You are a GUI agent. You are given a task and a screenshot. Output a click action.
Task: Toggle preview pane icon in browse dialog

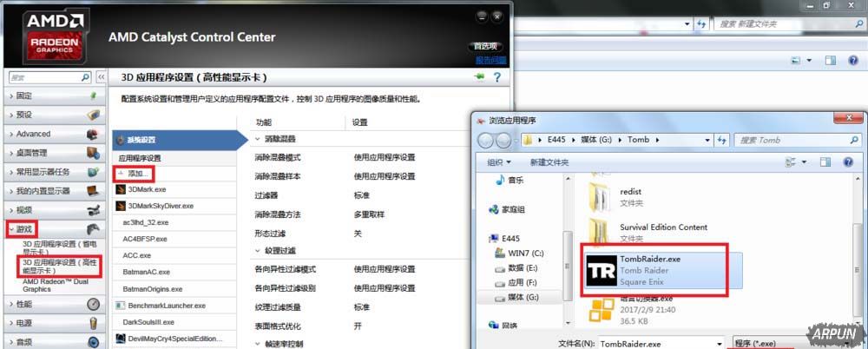[825, 162]
